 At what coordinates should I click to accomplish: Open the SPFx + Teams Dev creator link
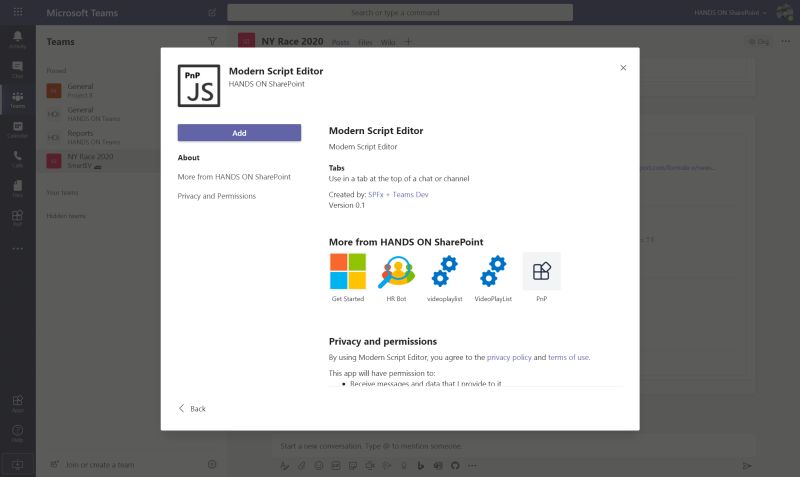pos(398,194)
